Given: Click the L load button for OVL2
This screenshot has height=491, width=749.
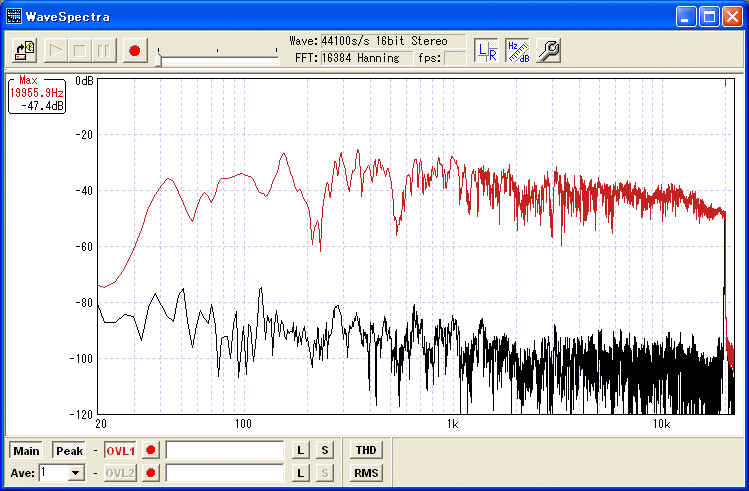Looking at the screenshot, I should [300, 473].
